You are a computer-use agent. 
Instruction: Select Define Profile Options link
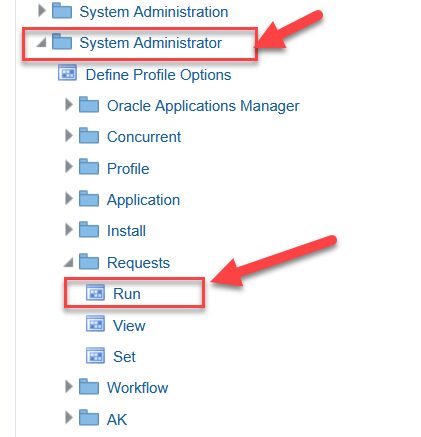coord(158,74)
